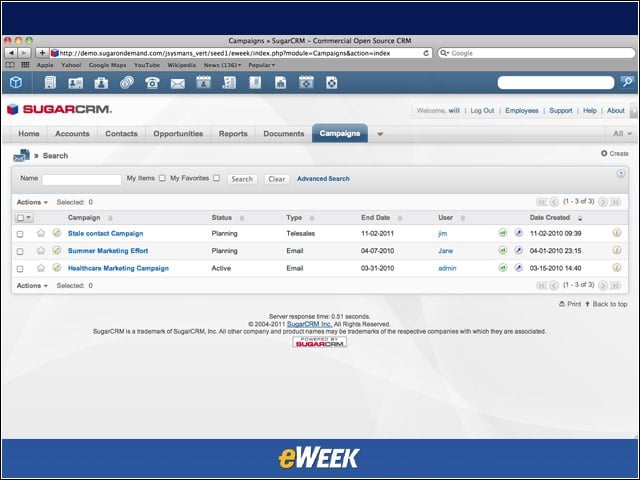Screen dimensions: 640x480
Task: Expand the more-tabs arrow after Campaigns
Action: click(x=380, y=134)
